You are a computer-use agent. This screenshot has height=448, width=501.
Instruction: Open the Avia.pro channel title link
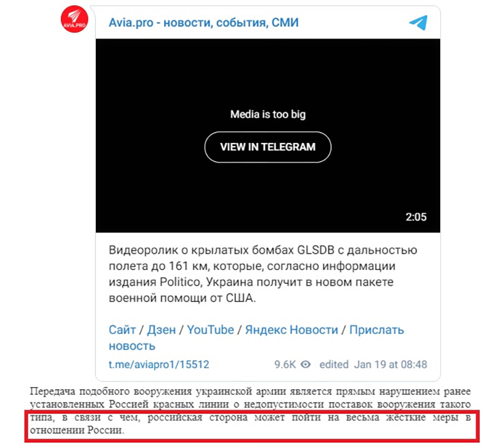click(x=204, y=23)
